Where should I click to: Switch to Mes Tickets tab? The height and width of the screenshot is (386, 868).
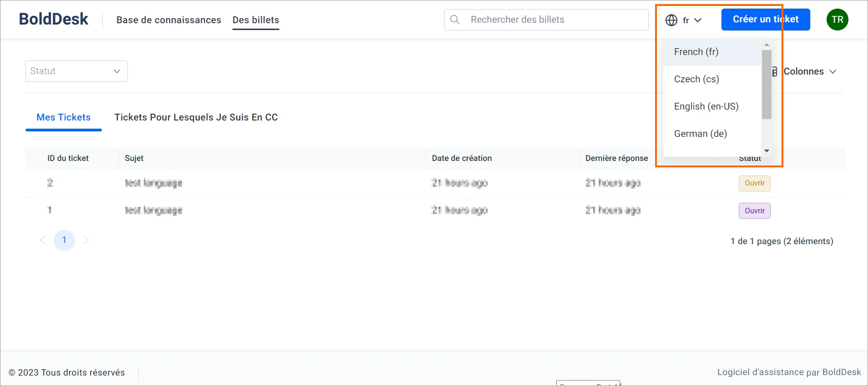[x=64, y=117]
